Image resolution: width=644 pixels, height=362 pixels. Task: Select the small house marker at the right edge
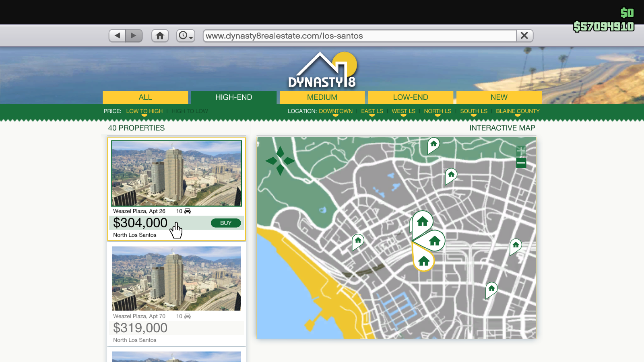tap(516, 246)
